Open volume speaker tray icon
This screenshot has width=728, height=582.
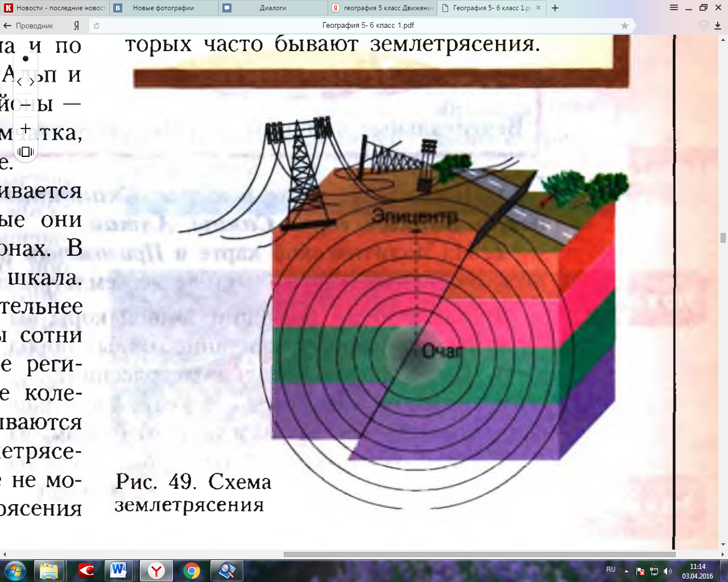pyautogui.click(x=668, y=571)
